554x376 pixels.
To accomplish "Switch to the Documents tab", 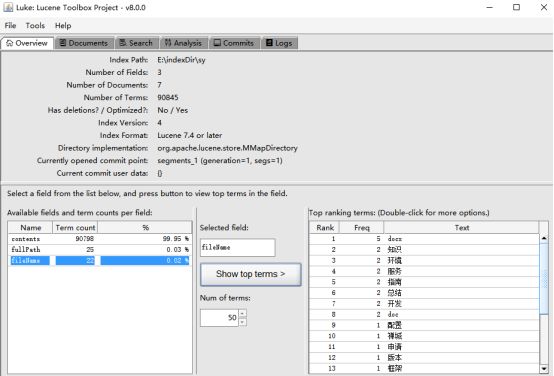I will (x=84, y=43).
